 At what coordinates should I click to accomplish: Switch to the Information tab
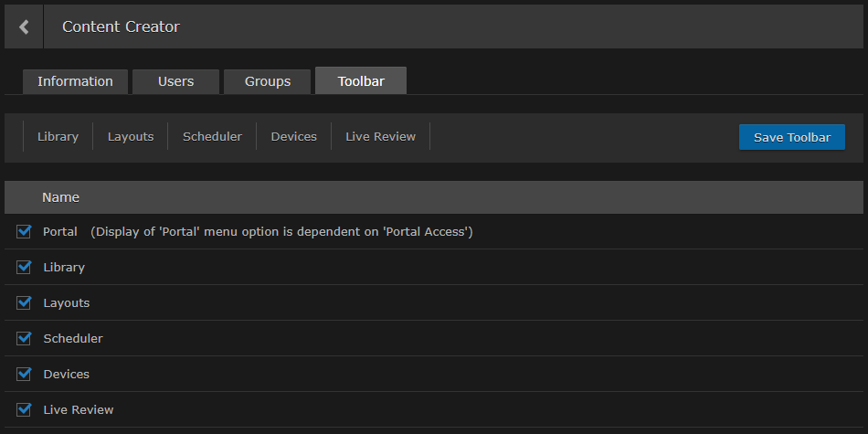pyautogui.click(x=75, y=81)
